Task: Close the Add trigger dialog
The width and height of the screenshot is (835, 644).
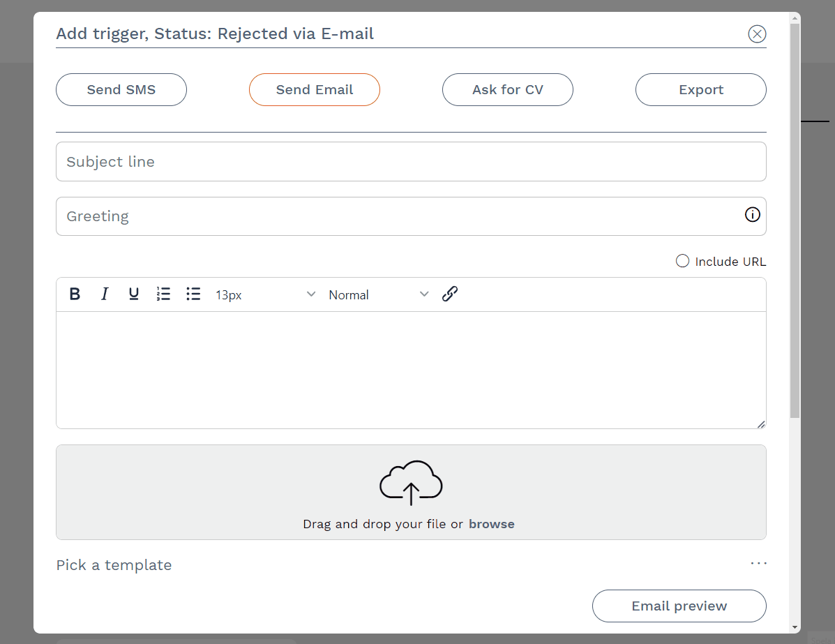Action: point(757,33)
